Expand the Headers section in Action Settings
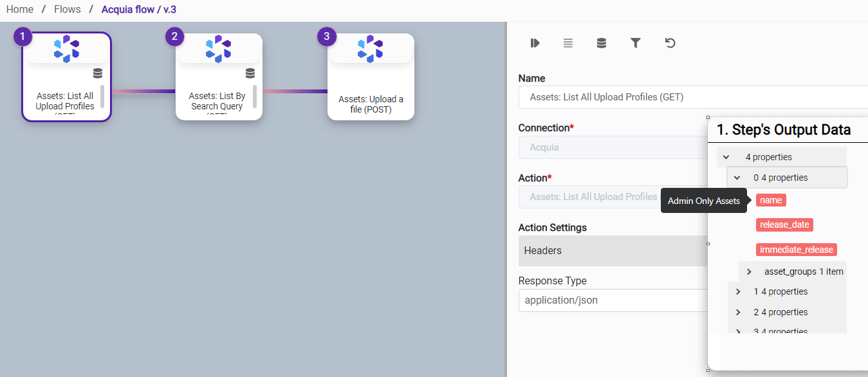The image size is (868, 377). tap(613, 251)
